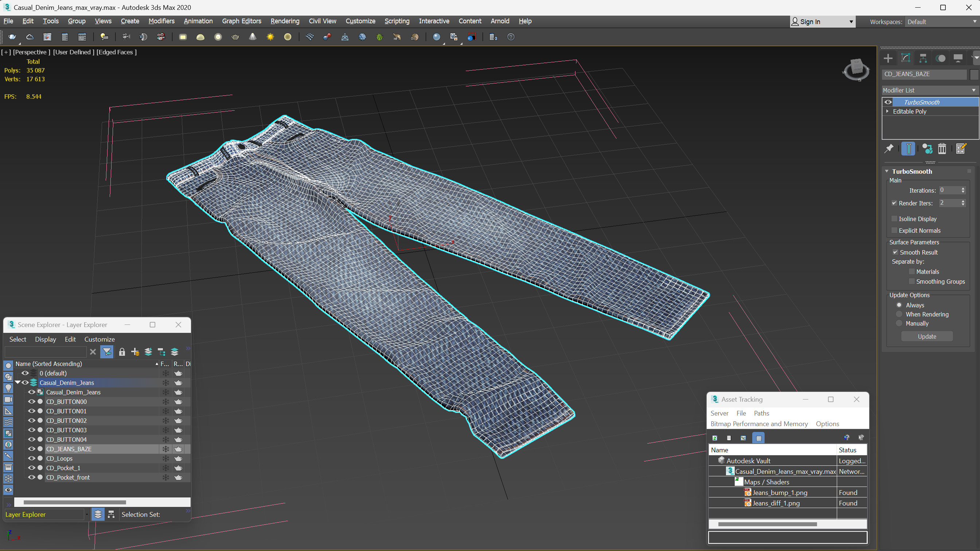980x551 pixels.
Task: Click the [Edged Faces] viewport label
Action: click(116, 52)
